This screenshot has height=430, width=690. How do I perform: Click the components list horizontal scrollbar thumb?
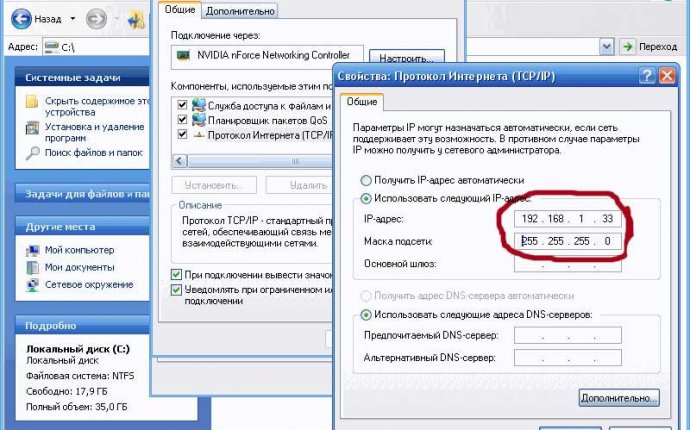pyautogui.click(x=261, y=161)
